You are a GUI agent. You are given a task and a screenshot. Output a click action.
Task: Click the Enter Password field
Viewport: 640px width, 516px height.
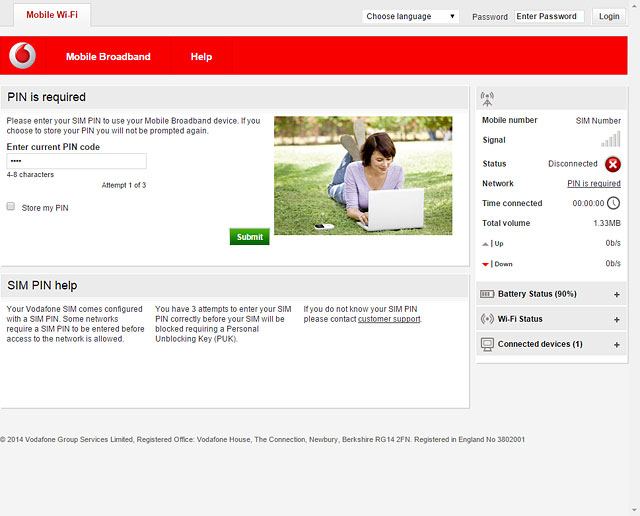click(x=549, y=16)
